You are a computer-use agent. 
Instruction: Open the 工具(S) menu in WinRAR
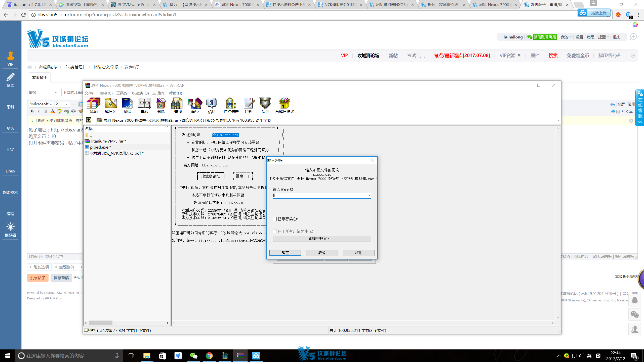(122, 93)
